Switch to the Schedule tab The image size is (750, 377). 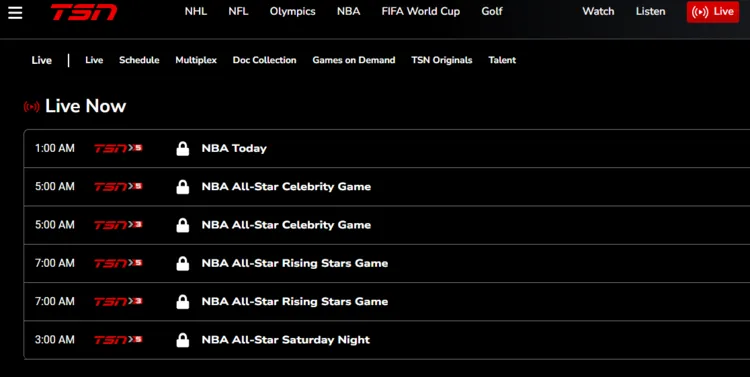[139, 60]
